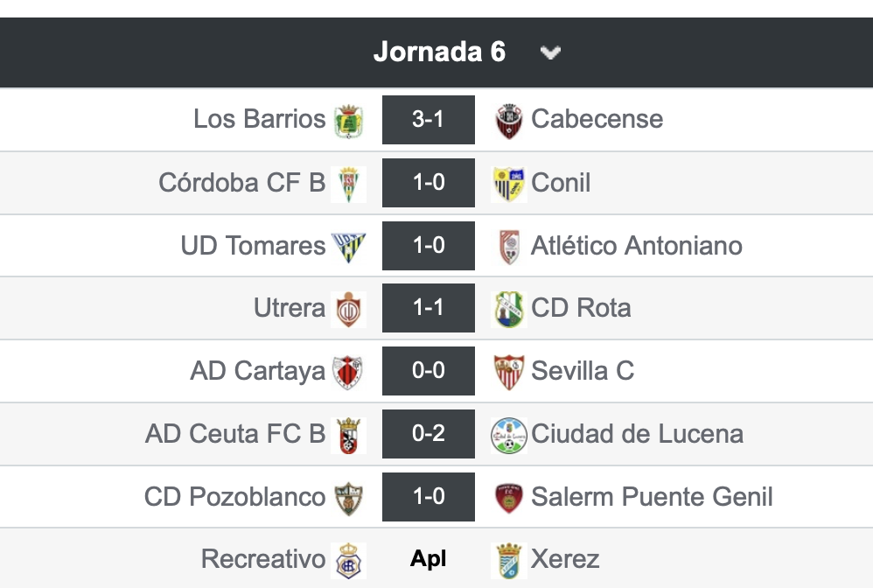Open the Salerm Puente Genil team link
The width and height of the screenshot is (873, 588).
coord(652,497)
